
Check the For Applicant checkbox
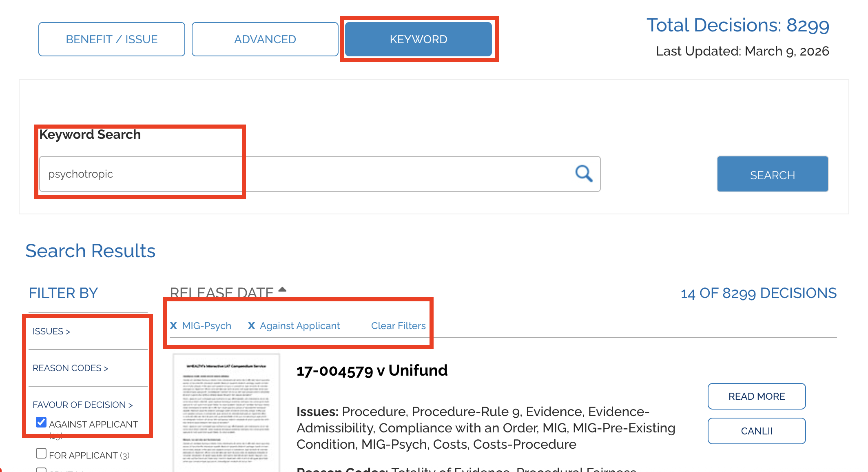[41, 454]
